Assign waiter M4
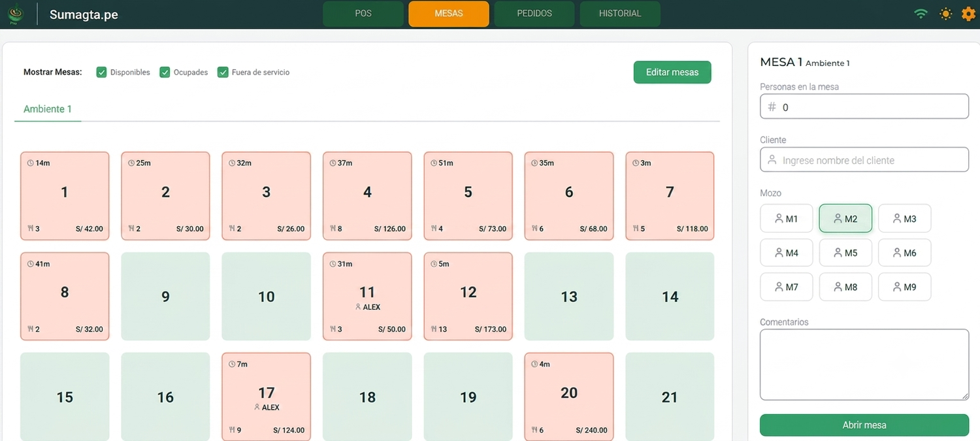The width and height of the screenshot is (980, 441). [787, 253]
